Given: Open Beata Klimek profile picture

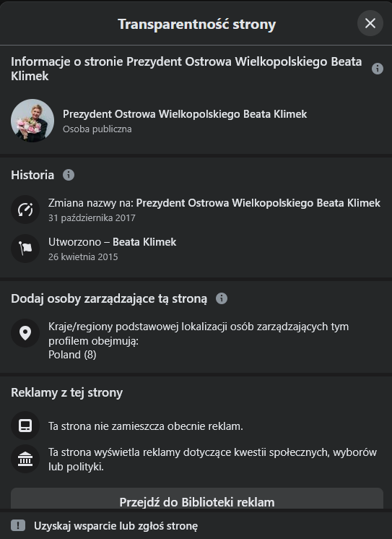Looking at the screenshot, I should (x=32, y=121).
